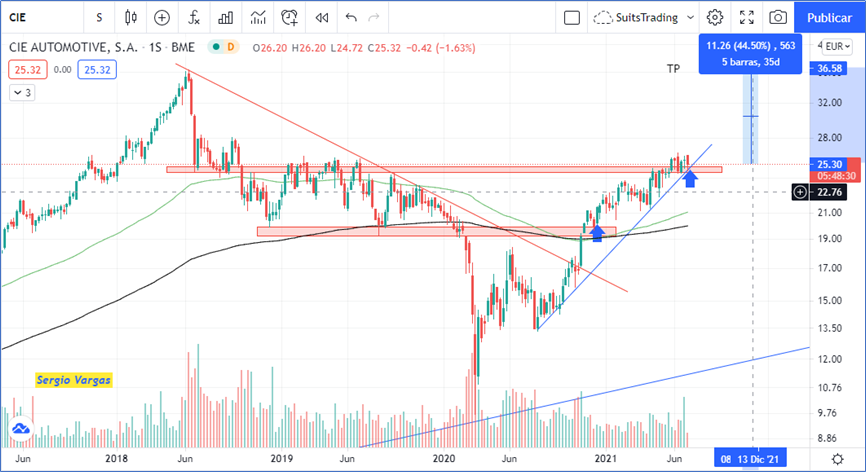Expand the collapsed indicators legend showing 3
Image resolution: width=866 pixels, height=472 pixels.
[x=22, y=92]
